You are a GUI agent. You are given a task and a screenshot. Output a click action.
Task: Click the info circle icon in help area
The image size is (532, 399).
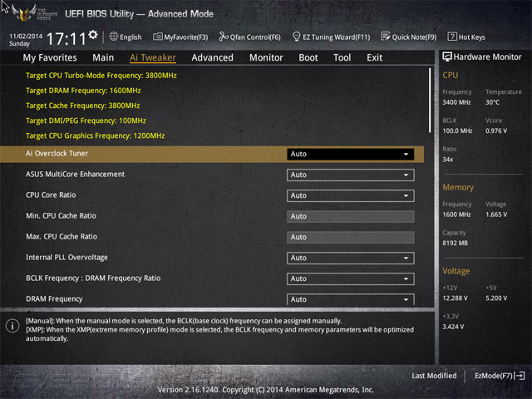(x=12, y=326)
